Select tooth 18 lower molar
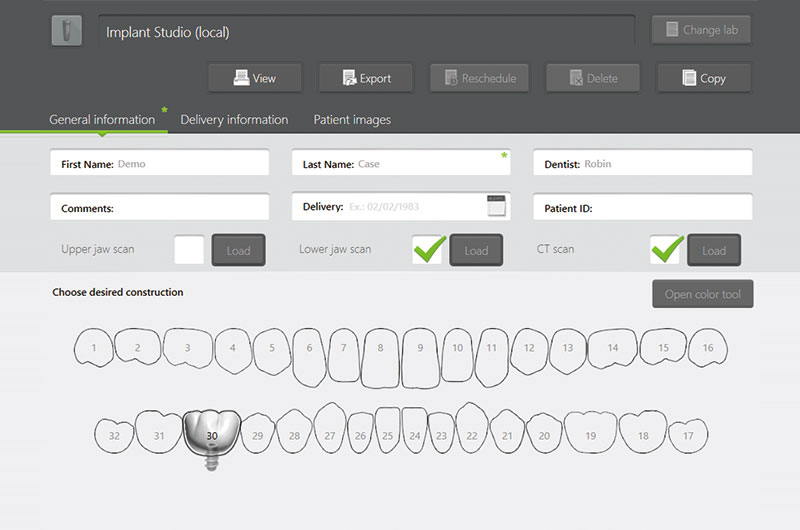The height and width of the screenshot is (530, 800). 643,432
